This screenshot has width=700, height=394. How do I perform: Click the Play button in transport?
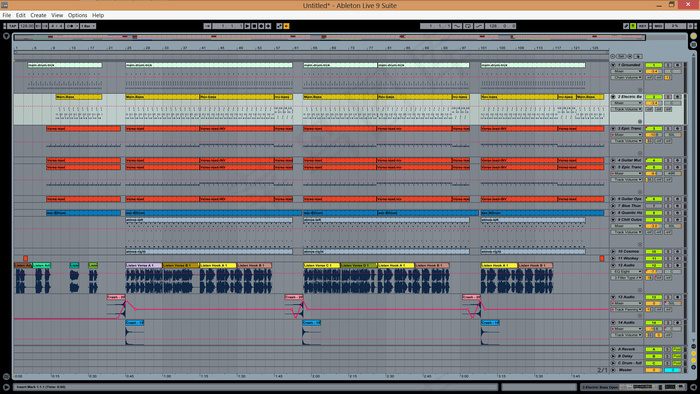click(x=247, y=26)
